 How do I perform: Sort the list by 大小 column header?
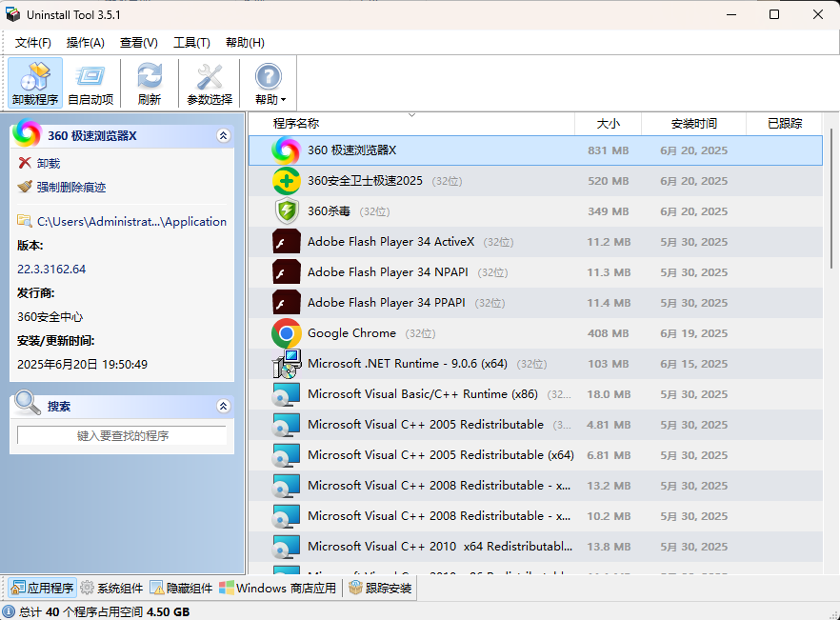pyautogui.click(x=608, y=123)
